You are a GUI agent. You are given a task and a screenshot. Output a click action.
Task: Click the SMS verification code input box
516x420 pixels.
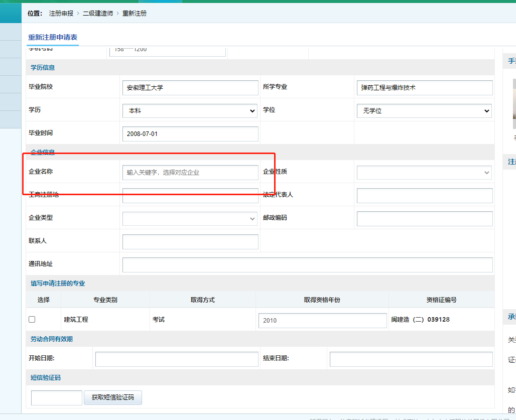[x=56, y=398]
